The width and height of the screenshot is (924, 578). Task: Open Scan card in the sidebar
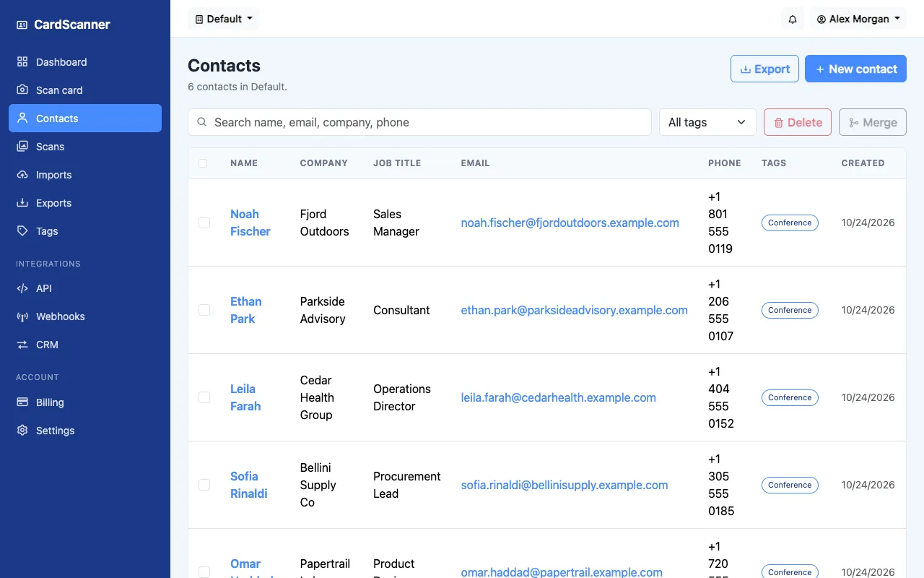[x=85, y=90]
